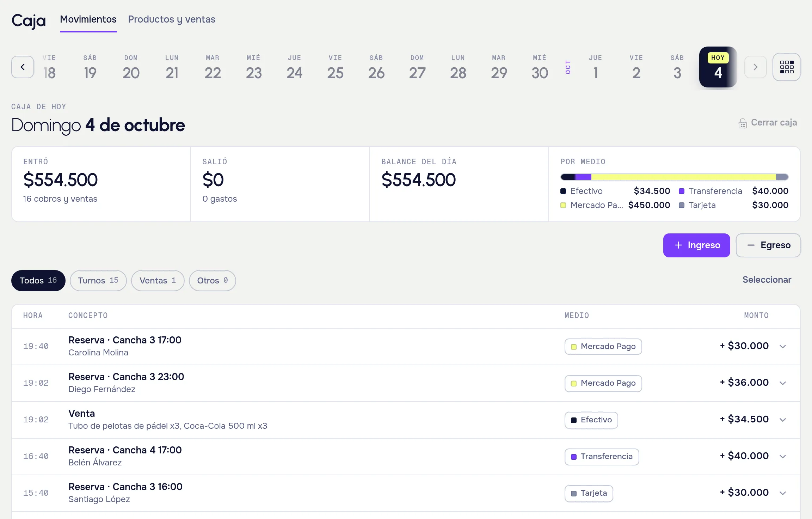
Task: Filter movements by Otros
Action: point(212,281)
